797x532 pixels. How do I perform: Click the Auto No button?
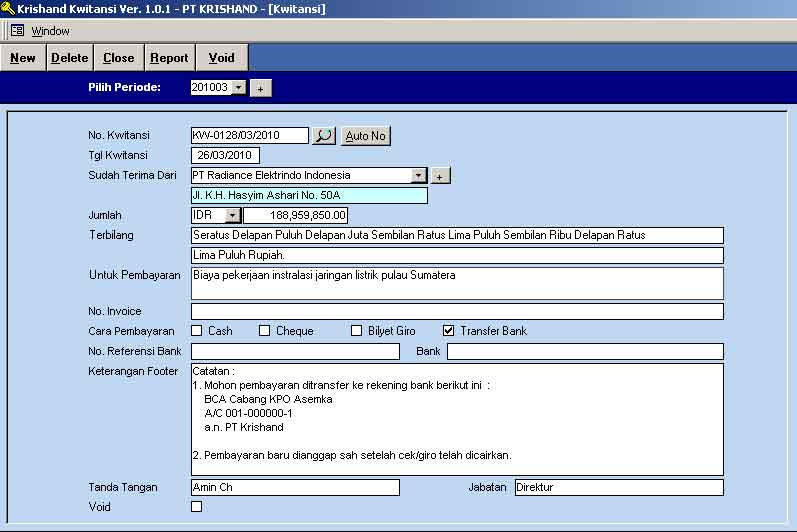pyautogui.click(x=365, y=136)
